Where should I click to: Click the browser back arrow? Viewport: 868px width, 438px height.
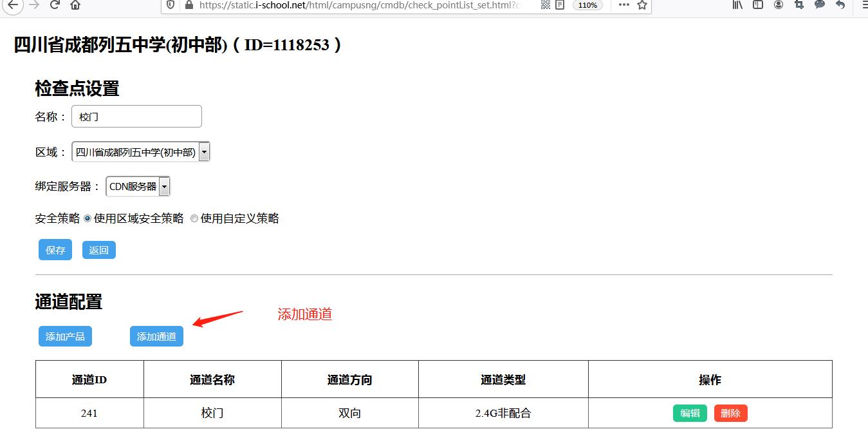pos(14,5)
